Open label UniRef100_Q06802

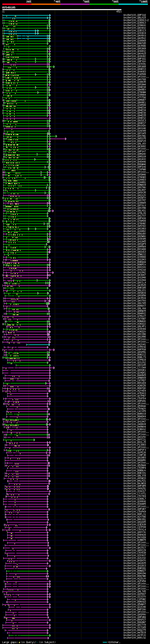(x=135, y=51)
